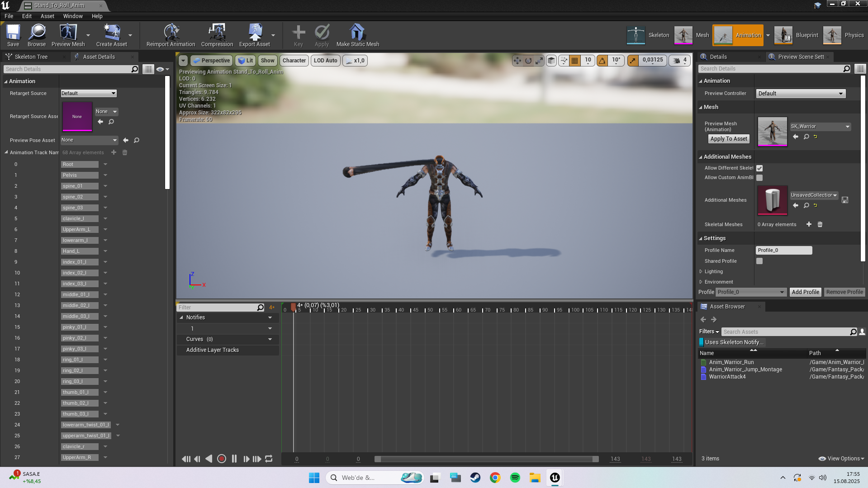Switch to Physics editor mode
The width and height of the screenshot is (868, 488).
click(844, 35)
